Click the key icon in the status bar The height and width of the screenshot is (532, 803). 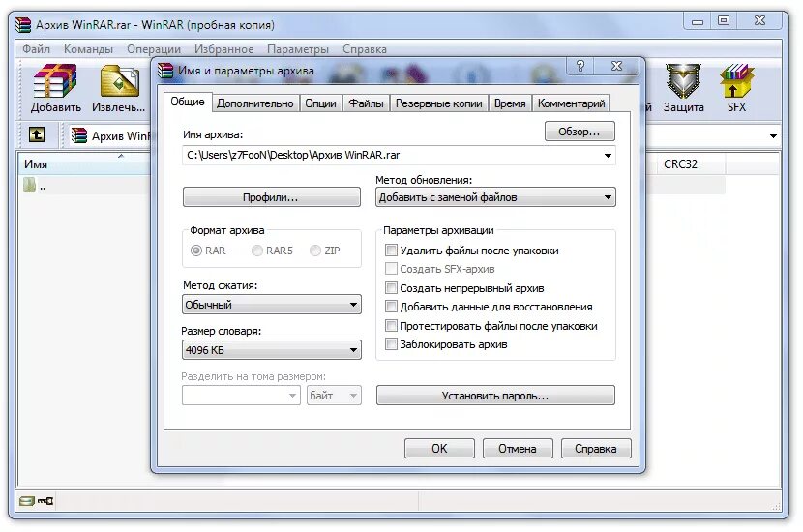(x=45, y=501)
